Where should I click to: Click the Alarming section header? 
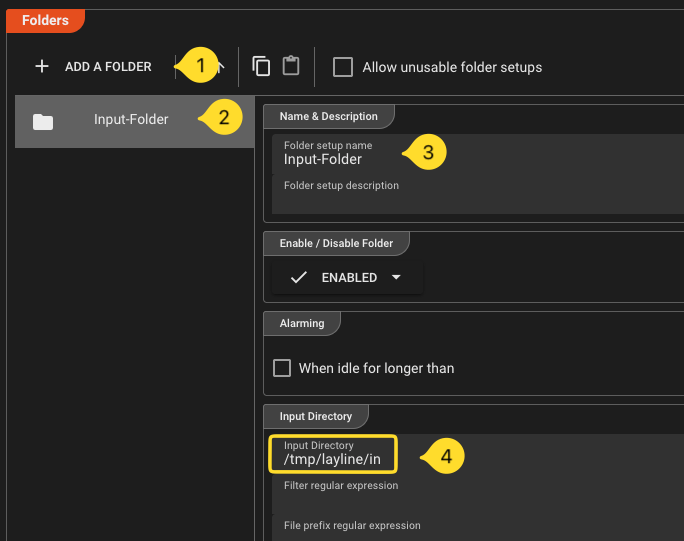point(301,323)
